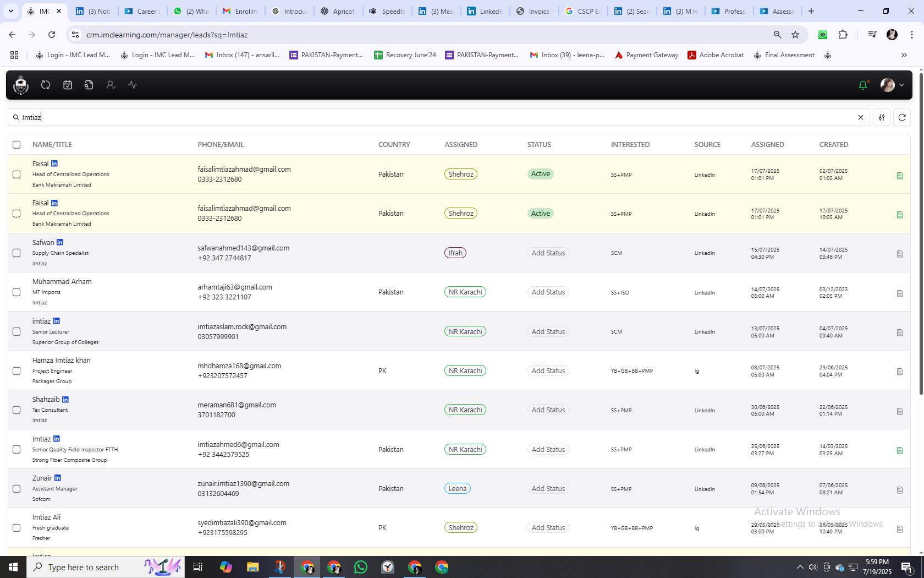
Task: Click the Windows taskbar search box
Action: point(105,567)
